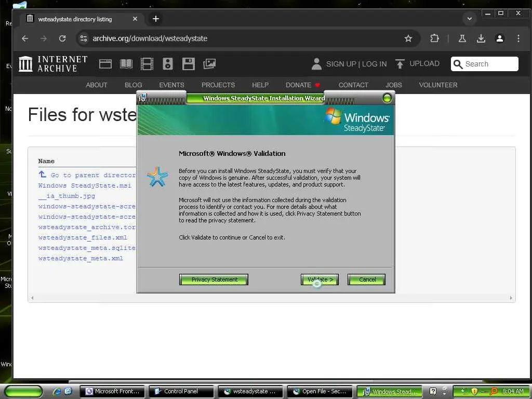
Task: Open the Video film-strip icon
Action: [x=147, y=64]
